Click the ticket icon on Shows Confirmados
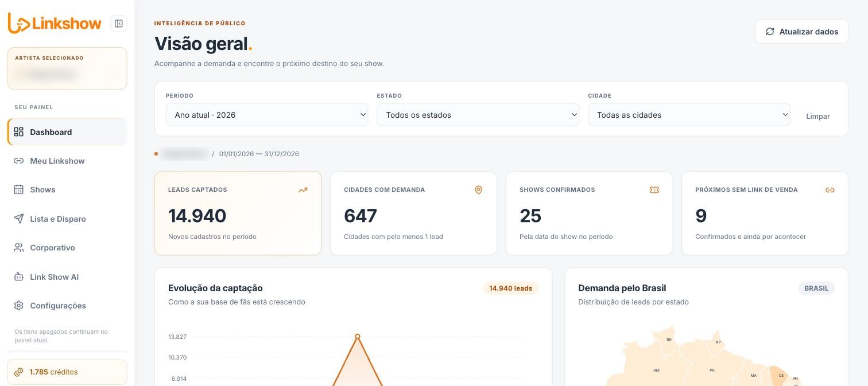 (x=654, y=190)
